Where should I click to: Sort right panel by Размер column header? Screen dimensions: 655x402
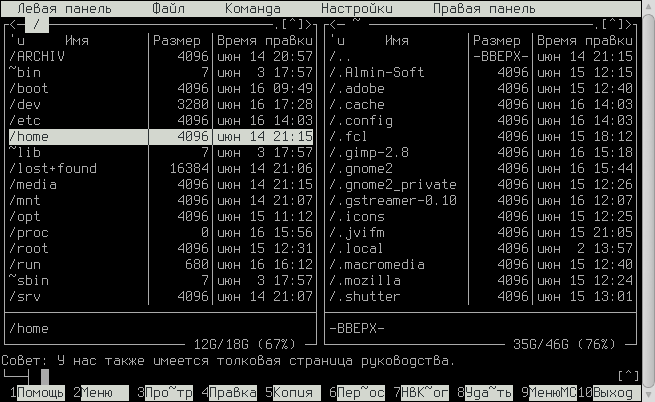pyautogui.click(x=497, y=41)
